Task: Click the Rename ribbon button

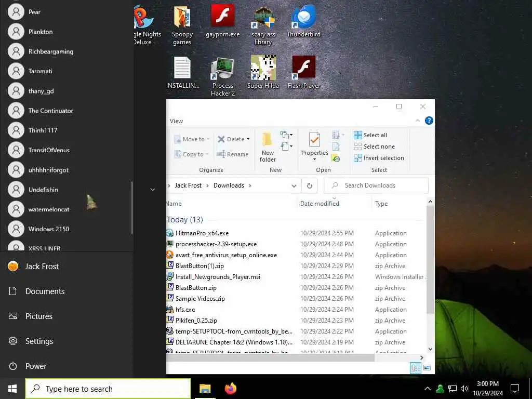Action: point(233,154)
